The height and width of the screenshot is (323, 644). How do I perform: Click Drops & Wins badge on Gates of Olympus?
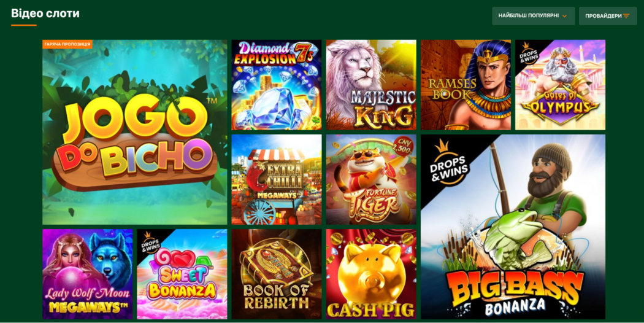pyautogui.click(x=526, y=53)
